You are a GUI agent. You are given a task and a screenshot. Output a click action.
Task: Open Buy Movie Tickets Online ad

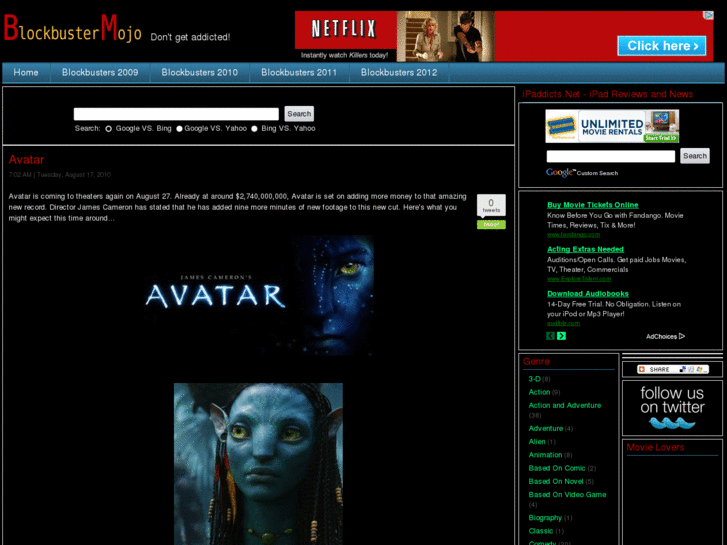point(593,205)
